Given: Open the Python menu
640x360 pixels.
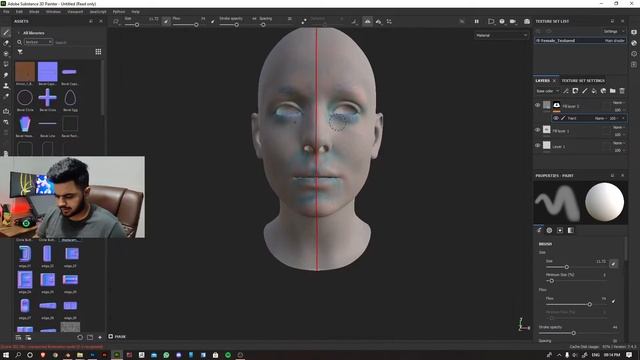Looking at the screenshot, I should point(119,12).
